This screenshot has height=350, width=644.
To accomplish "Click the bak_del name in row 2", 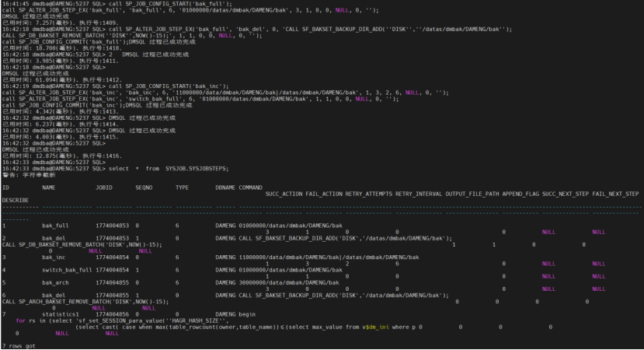I will [54, 239].
